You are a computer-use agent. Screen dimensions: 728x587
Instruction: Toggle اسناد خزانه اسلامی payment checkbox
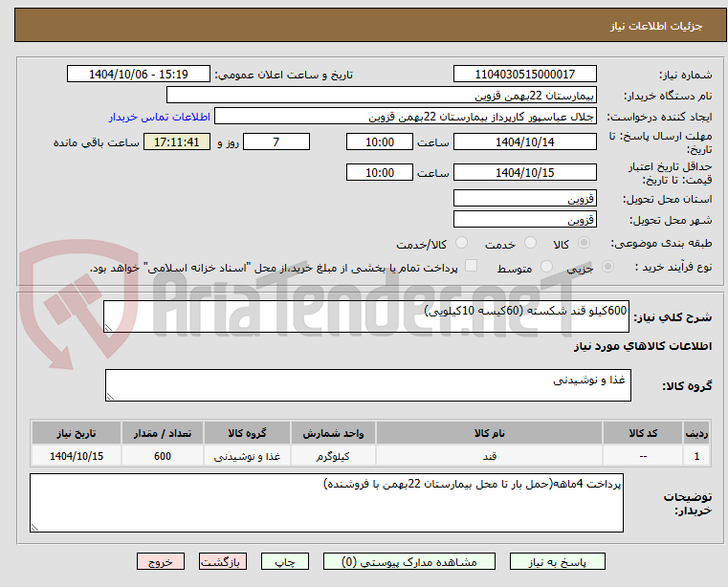point(471,266)
